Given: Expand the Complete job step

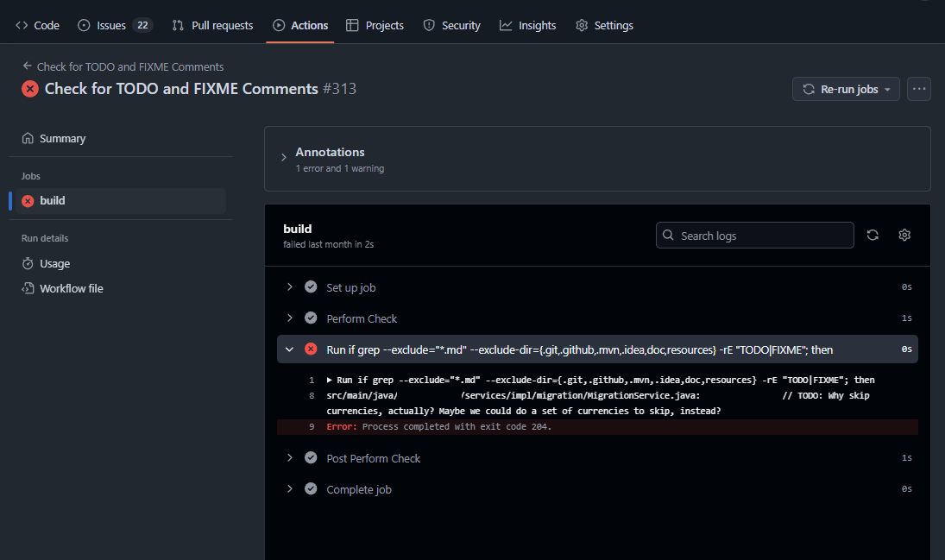Looking at the screenshot, I should (290, 489).
